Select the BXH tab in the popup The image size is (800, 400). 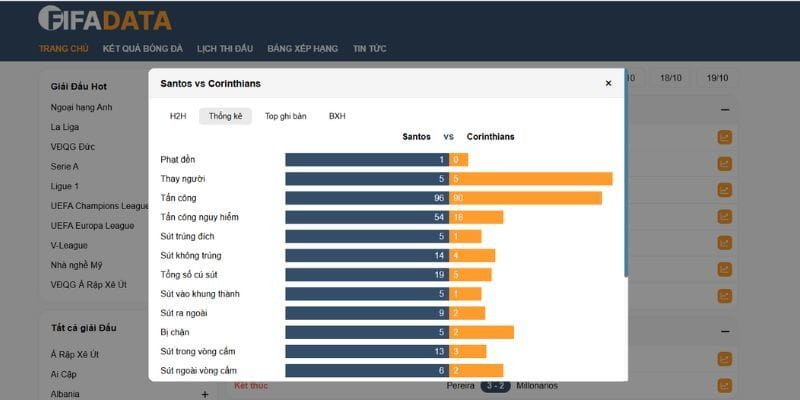tap(337, 116)
